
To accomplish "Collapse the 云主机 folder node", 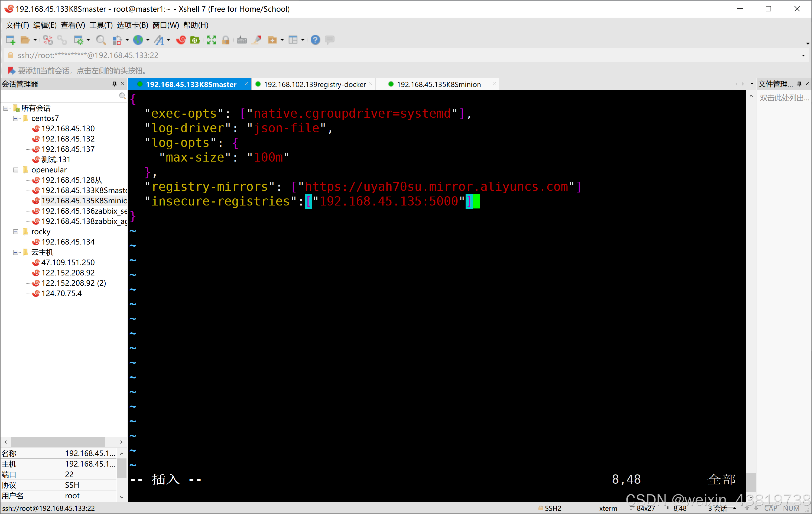I will pos(15,252).
